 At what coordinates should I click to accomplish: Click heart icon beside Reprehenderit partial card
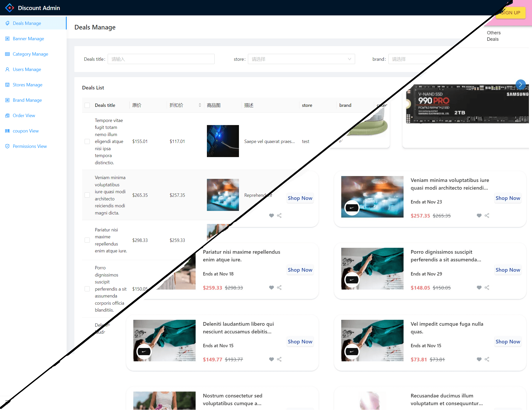[271, 216]
